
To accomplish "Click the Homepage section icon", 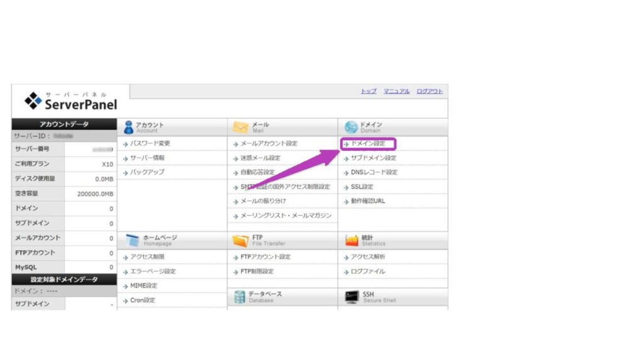I will pos(132,241).
